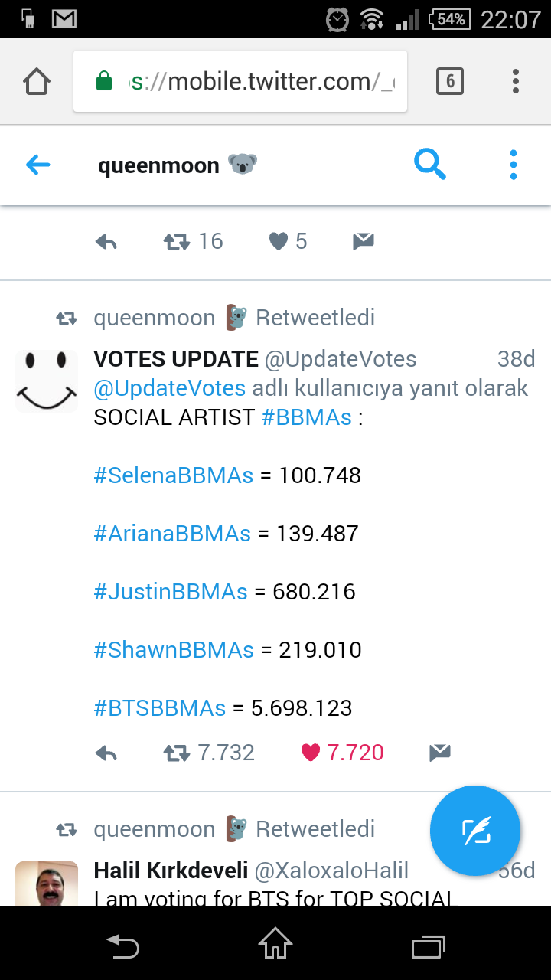
Task: Open the queenmoon profile options menu
Action: pyautogui.click(x=513, y=165)
